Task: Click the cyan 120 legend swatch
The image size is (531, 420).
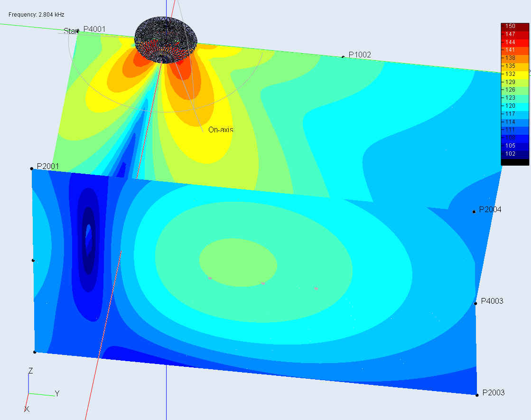Action: tap(514, 106)
